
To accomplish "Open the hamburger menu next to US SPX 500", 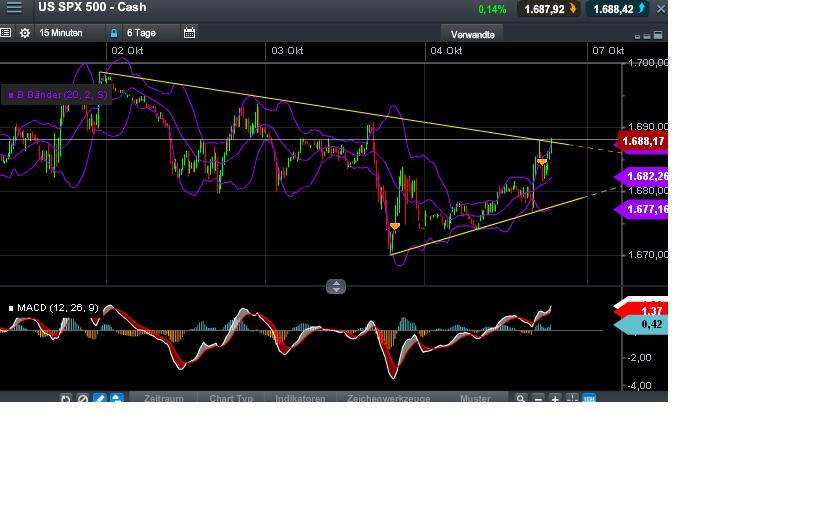I will click(x=14, y=8).
